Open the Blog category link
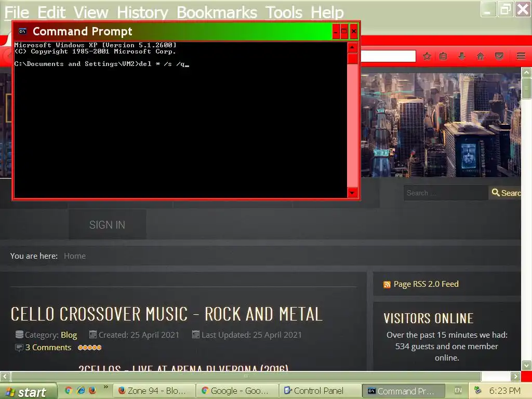 click(x=69, y=335)
